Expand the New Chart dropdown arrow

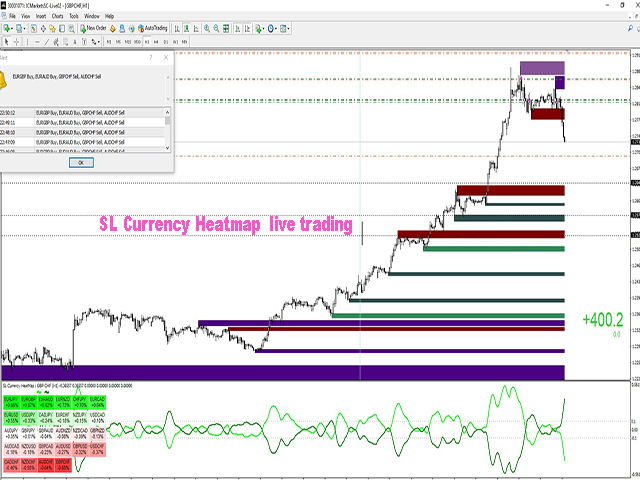click(12, 29)
